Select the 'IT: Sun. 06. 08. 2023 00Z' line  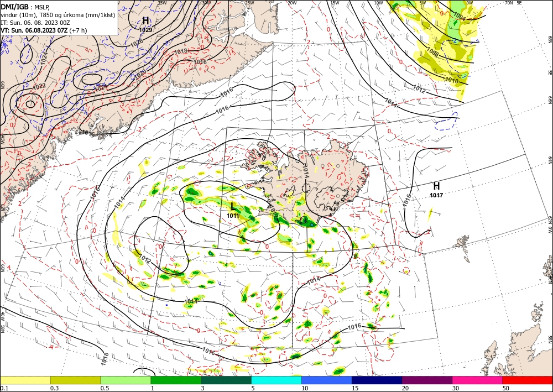pyautogui.click(x=35, y=23)
